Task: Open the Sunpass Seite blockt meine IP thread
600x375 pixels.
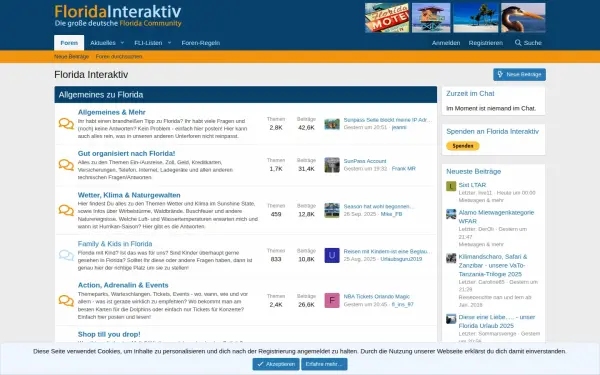Action: (388, 120)
